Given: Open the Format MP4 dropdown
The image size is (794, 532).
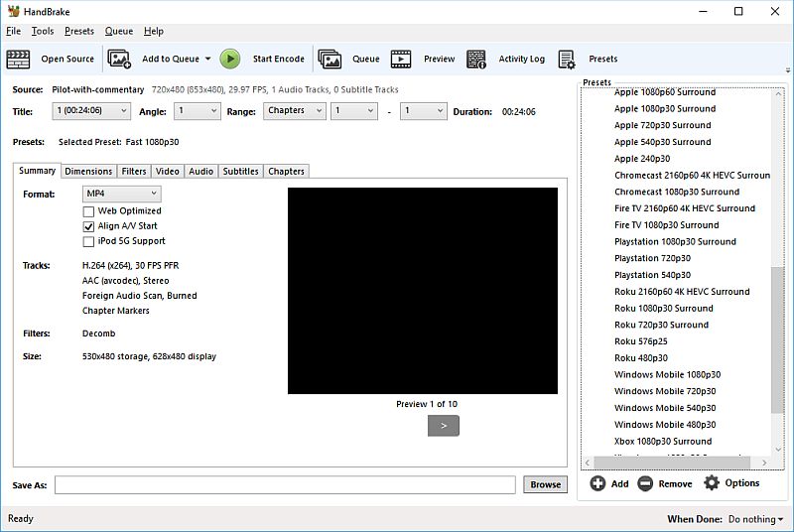Looking at the screenshot, I should pos(121,194).
